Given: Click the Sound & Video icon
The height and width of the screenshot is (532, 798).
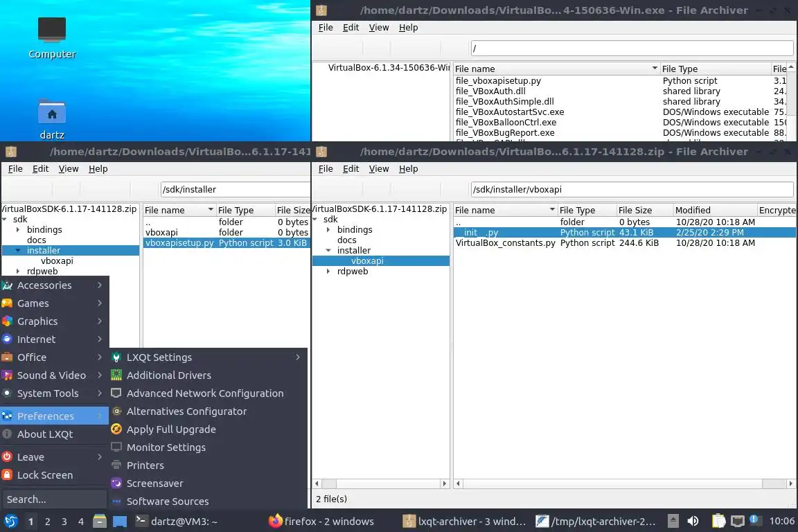Looking at the screenshot, I should tap(7, 375).
